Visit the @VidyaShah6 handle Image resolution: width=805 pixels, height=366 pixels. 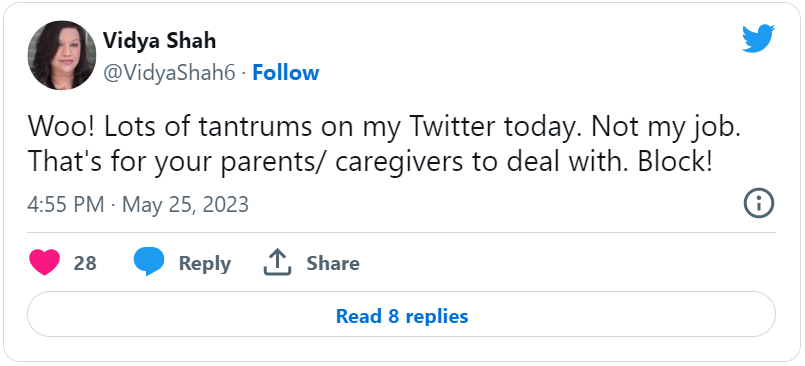pos(169,73)
